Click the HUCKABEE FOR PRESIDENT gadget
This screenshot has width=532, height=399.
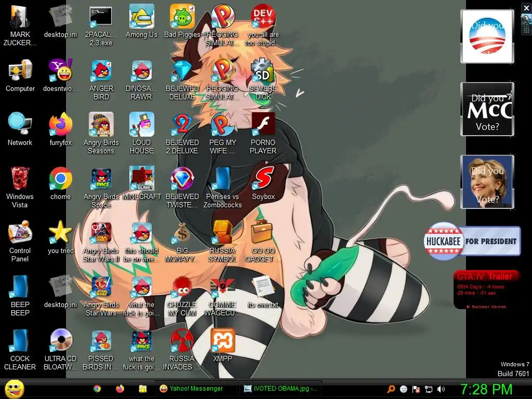[472, 241]
